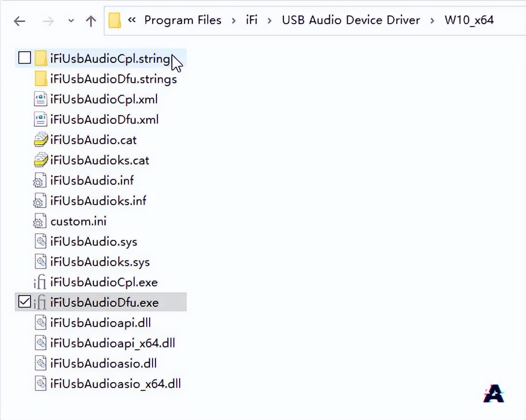Select file name iFiUsbAudioCpl.xml
Screen dimensions: 526x420
pos(104,99)
